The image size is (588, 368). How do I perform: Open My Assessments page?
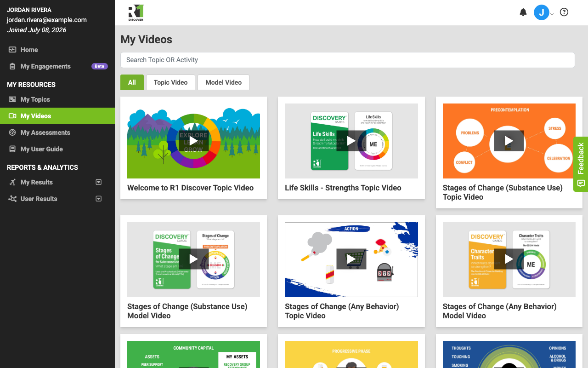pos(45,132)
